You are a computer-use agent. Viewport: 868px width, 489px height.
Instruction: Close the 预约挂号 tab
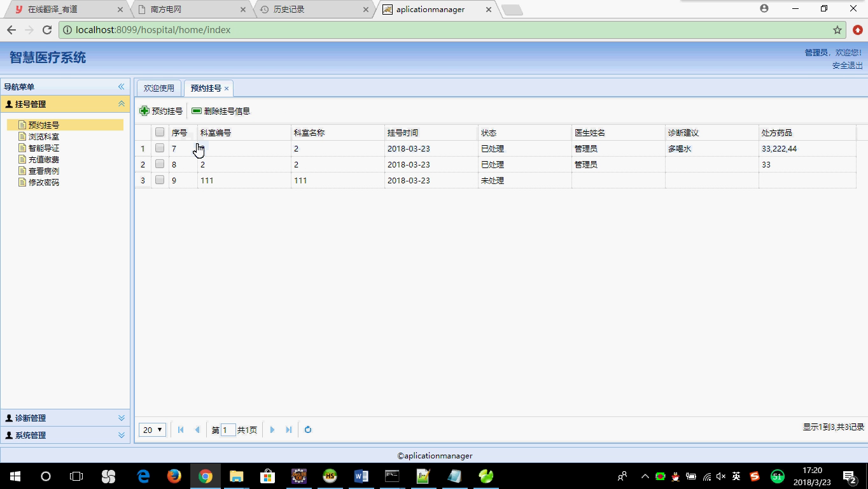click(x=227, y=89)
